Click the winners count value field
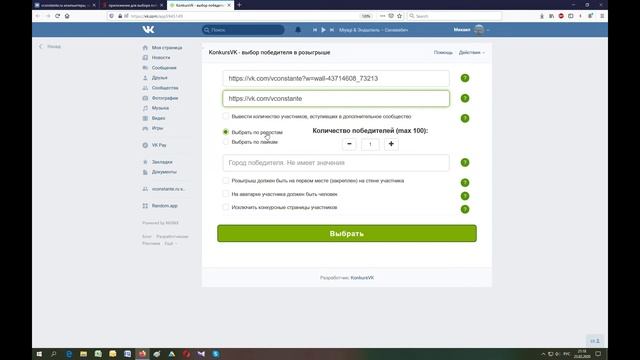 pyautogui.click(x=370, y=144)
